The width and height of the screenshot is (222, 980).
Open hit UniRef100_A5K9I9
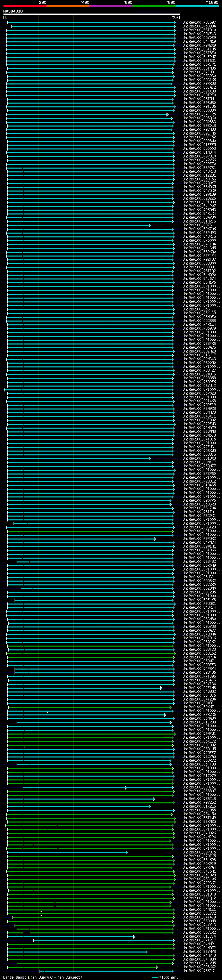199,864
